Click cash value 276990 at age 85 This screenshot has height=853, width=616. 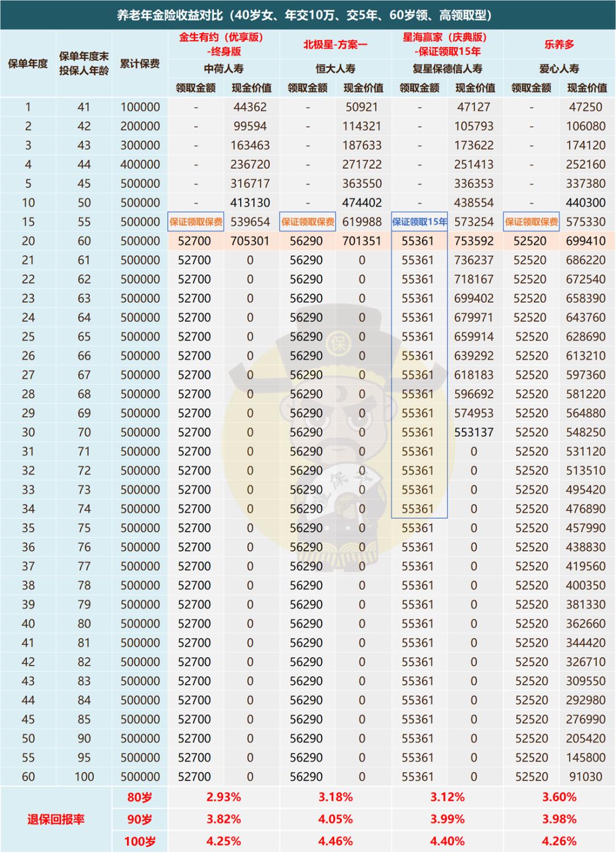586,719
